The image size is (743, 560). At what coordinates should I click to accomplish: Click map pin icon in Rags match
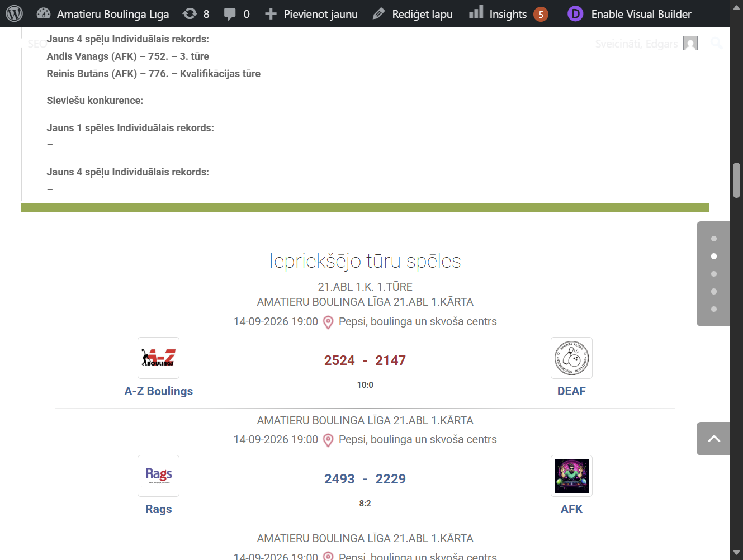click(328, 440)
